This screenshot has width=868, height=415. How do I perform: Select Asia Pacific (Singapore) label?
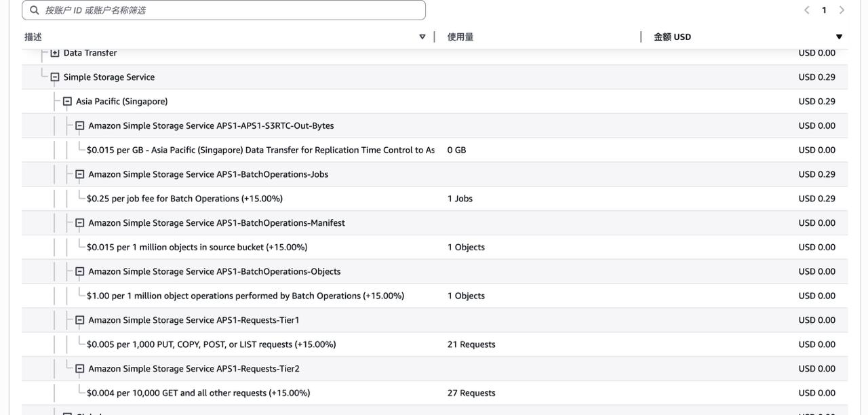point(122,102)
